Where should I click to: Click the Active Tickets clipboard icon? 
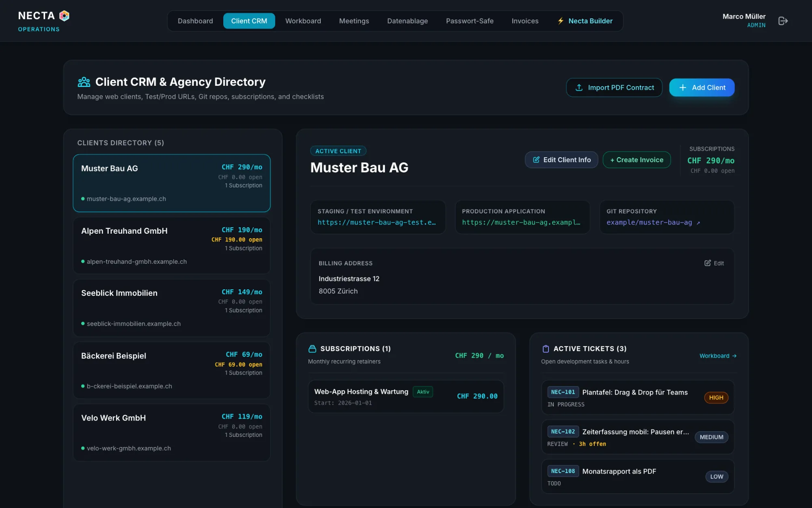coord(546,349)
